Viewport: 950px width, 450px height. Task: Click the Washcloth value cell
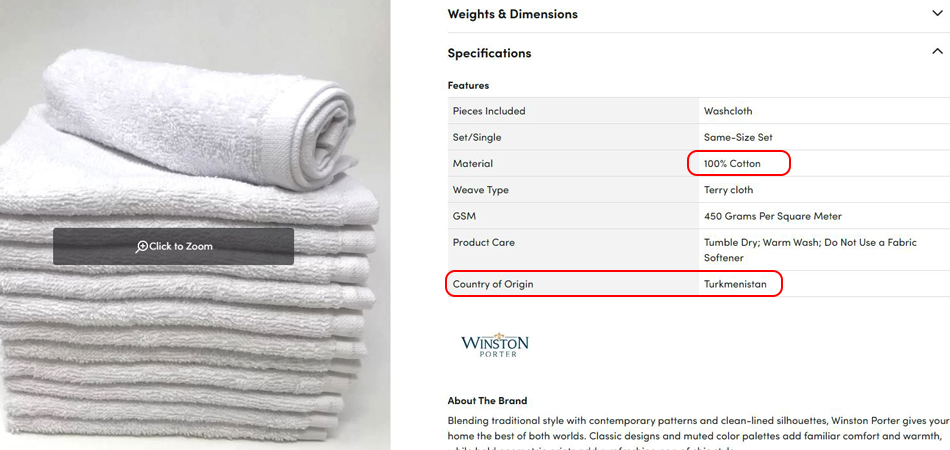pyautogui.click(x=826, y=111)
